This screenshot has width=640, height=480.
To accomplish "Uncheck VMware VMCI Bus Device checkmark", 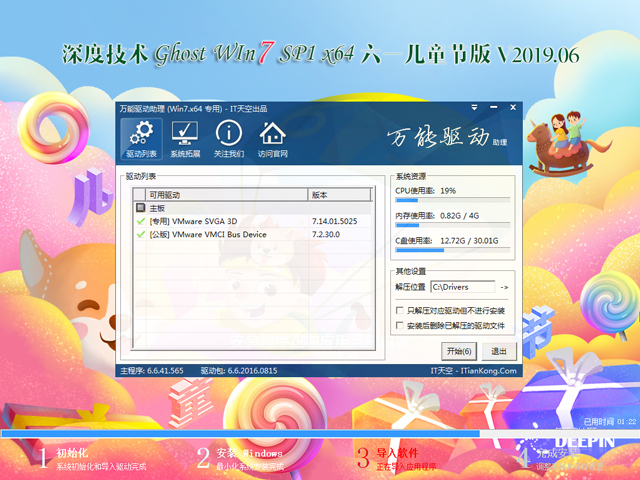I will (140, 234).
